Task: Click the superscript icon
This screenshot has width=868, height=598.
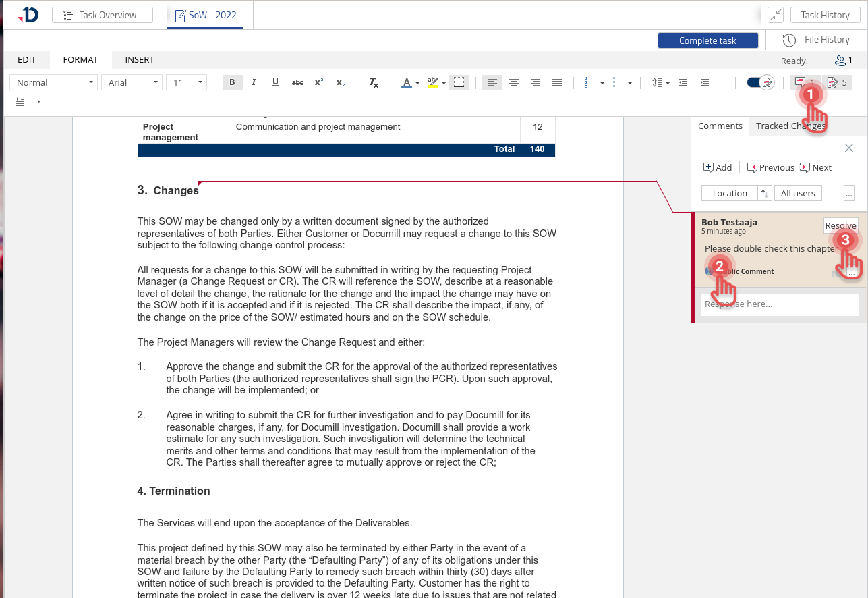Action: click(319, 82)
